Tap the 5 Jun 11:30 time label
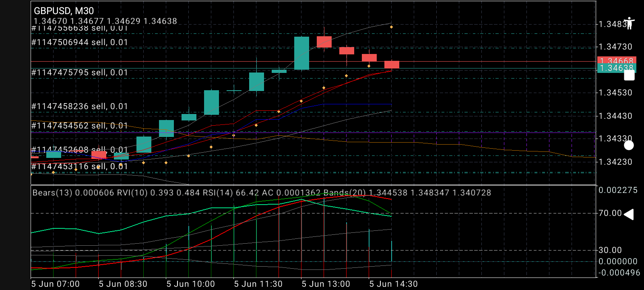The width and height of the screenshot is (644, 290). pos(258,284)
